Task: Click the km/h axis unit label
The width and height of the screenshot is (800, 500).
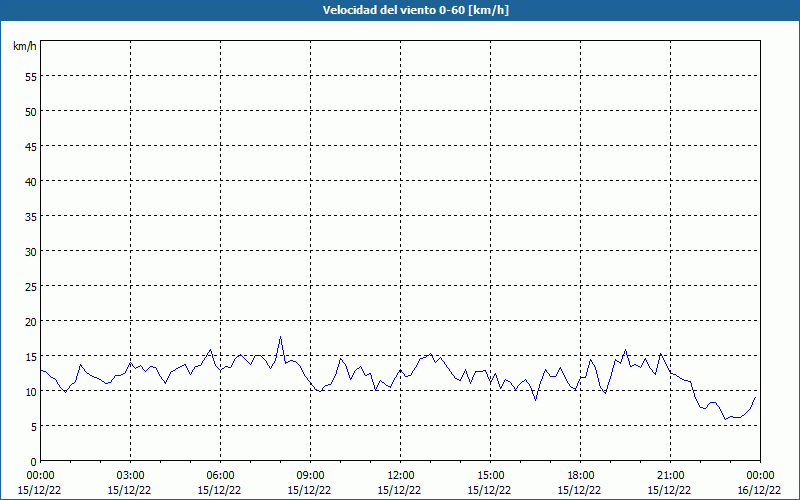Action: tap(24, 46)
